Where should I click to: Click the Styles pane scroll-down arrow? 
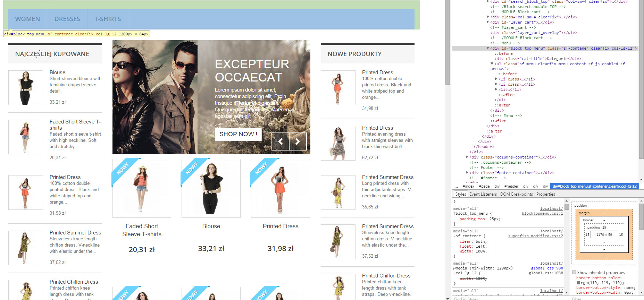pyautogui.click(x=567, y=292)
